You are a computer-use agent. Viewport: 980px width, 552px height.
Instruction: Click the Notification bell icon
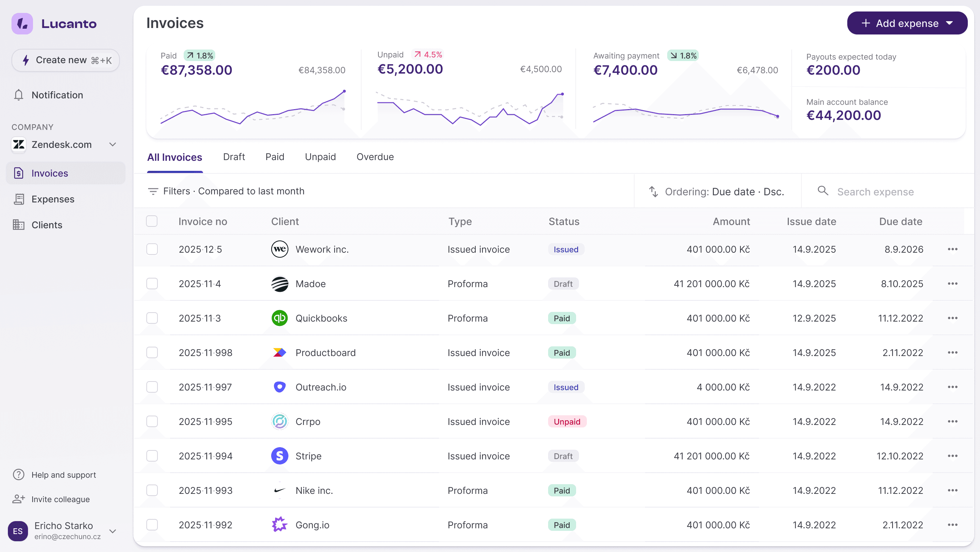18,95
